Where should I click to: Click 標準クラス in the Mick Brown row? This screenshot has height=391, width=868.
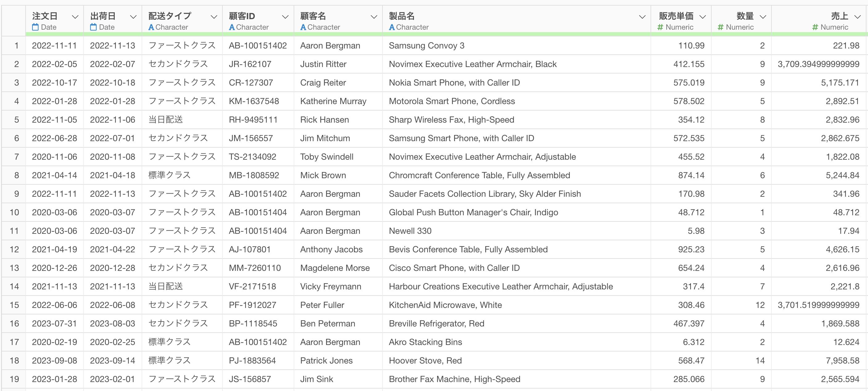169,175
